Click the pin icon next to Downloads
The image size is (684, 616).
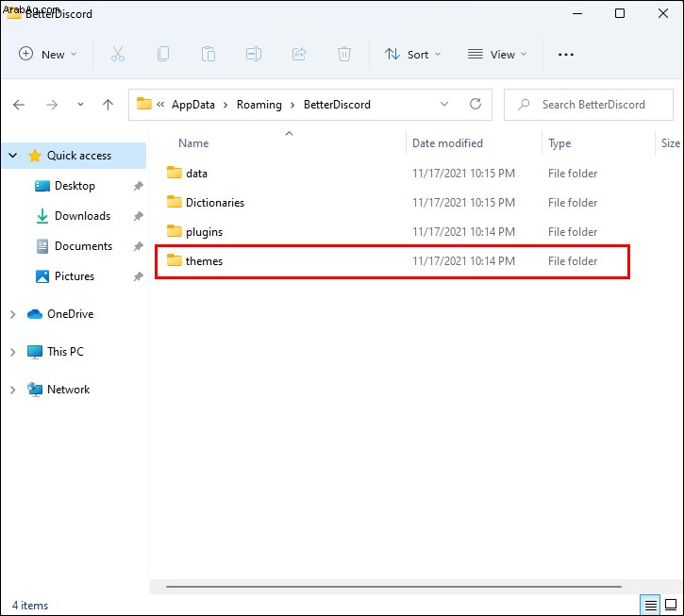pyautogui.click(x=139, y=216)
